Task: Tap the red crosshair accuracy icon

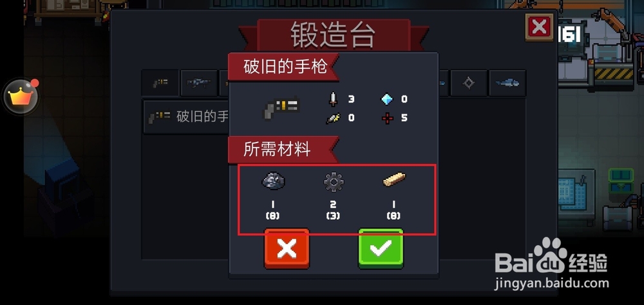Action: pyautogui.click(x=387, y=118)
